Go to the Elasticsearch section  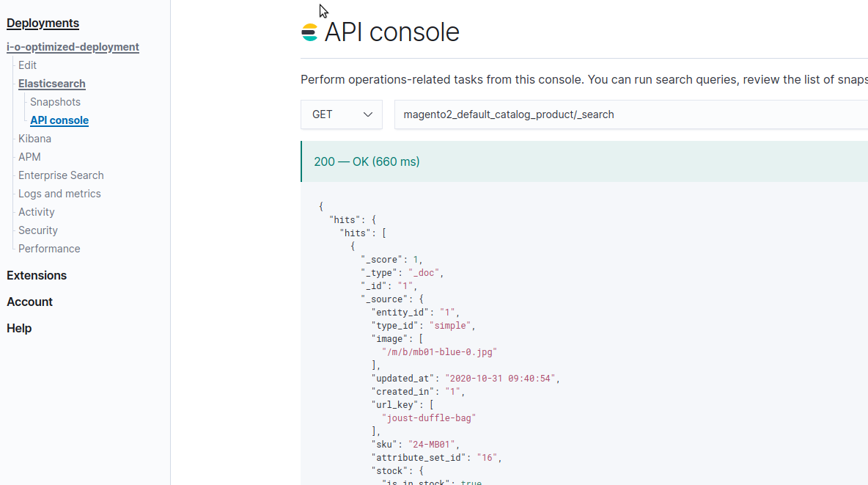(x=51, y=83)
